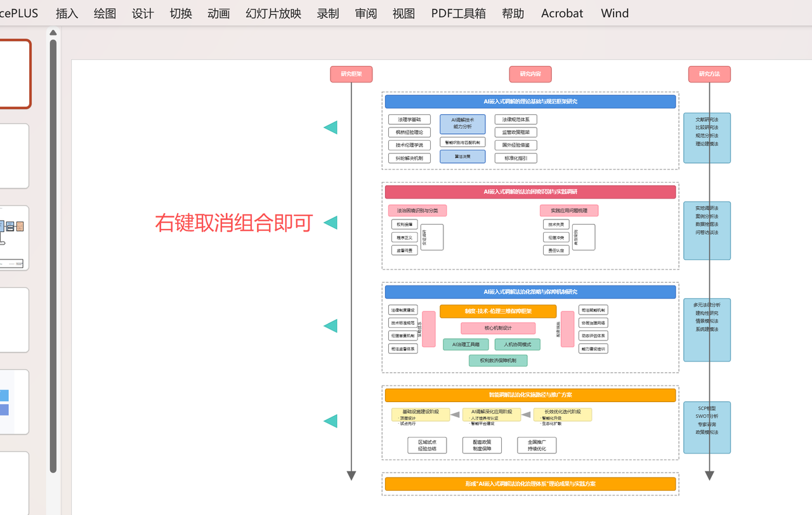Image resolution: width=812 pixels, height=515 pixels.
Task: Switch to the 幻灯片放映 ribbon tab
Action: tap(272, 13)
